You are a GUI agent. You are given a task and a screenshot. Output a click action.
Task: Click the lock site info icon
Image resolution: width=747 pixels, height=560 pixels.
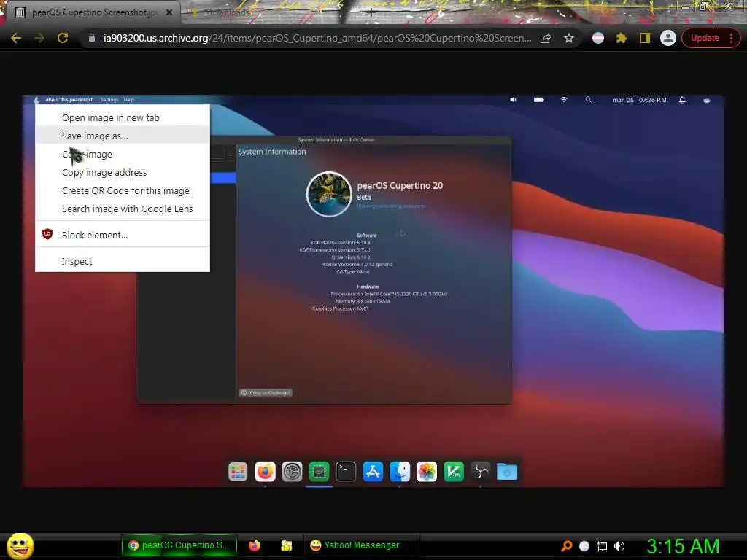click(92, 38)
